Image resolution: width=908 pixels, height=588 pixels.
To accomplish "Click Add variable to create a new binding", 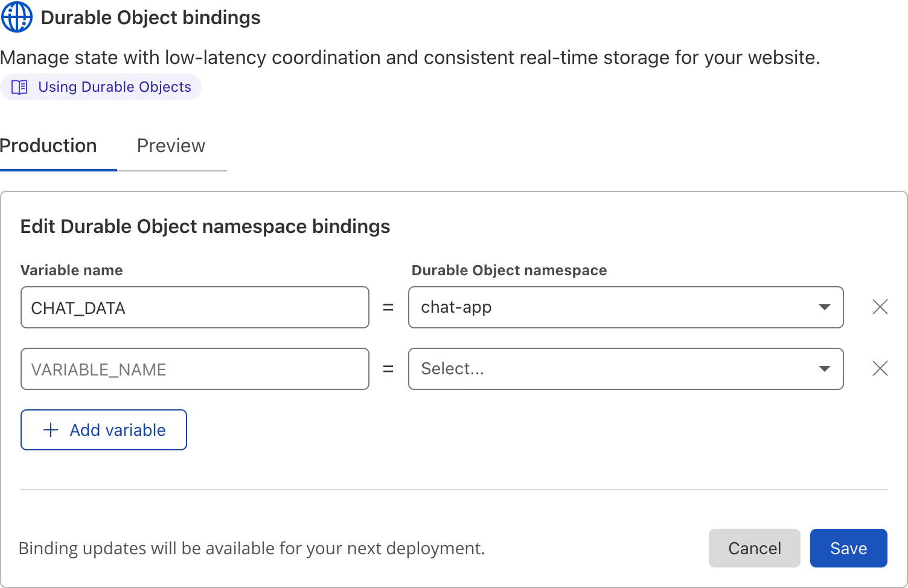I will (x=103, y=430).
